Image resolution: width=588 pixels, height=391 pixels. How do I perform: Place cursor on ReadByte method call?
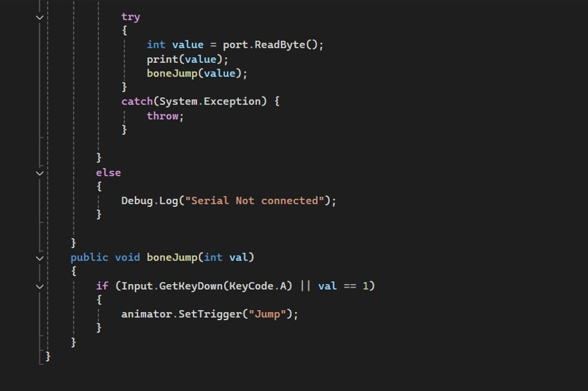tap(280, 45)
